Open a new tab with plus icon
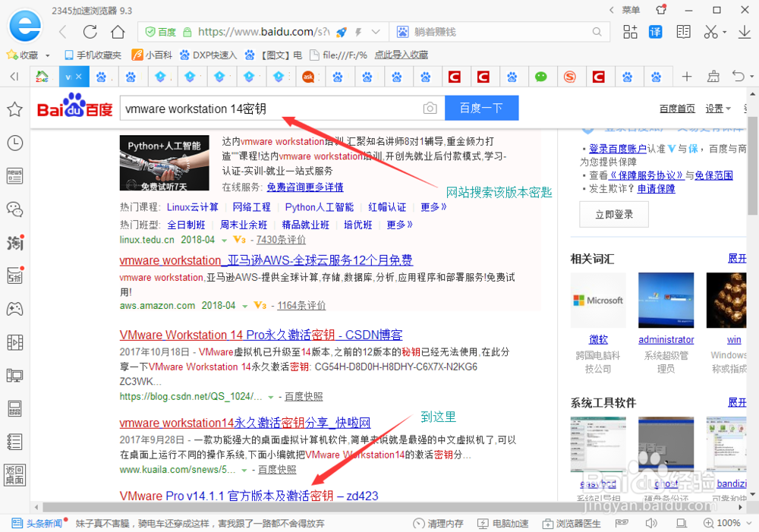This screenshot has height=532, width=759. tap(686, 77)
